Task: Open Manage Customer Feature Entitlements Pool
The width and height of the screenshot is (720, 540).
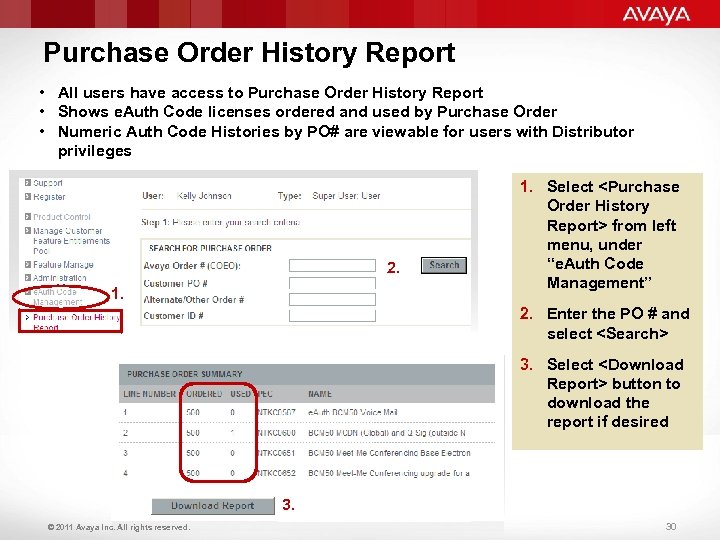Action: 71,241
